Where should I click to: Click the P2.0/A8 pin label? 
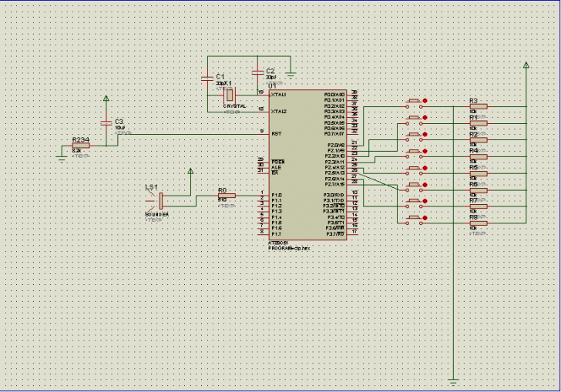click(x=336, y=146)
